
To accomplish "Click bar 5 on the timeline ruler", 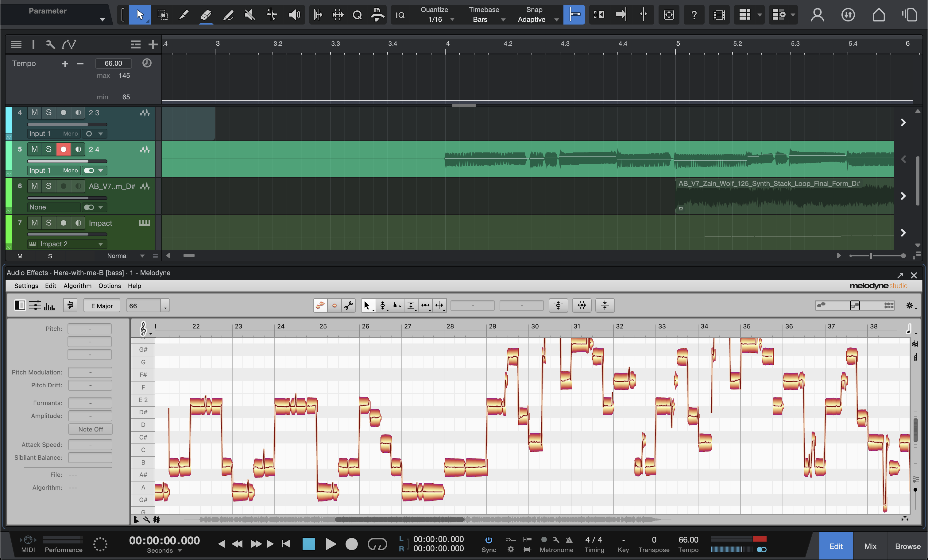I will click(678, 43).
